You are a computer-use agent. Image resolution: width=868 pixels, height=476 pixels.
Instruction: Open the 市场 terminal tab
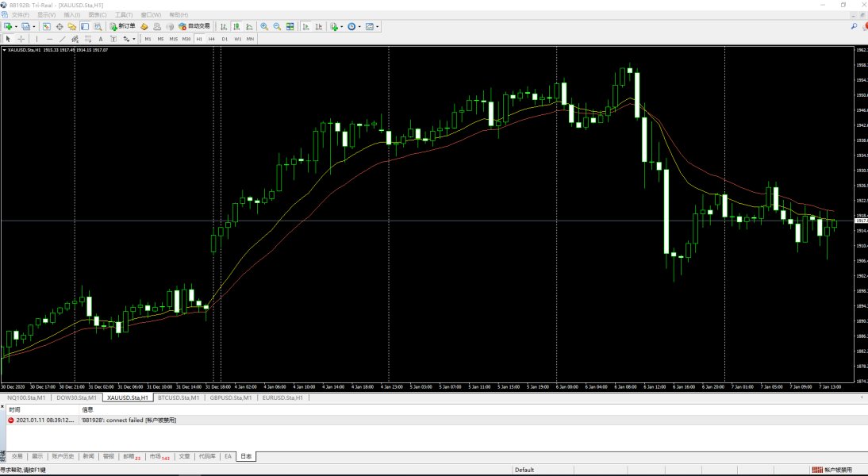pyautogui.click(x=159, y=456)
